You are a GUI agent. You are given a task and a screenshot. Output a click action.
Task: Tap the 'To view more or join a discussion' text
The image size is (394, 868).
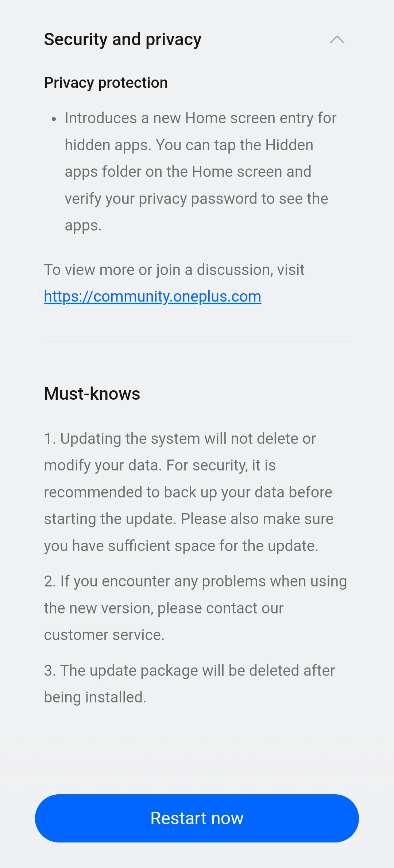click(x=174, y=270)
